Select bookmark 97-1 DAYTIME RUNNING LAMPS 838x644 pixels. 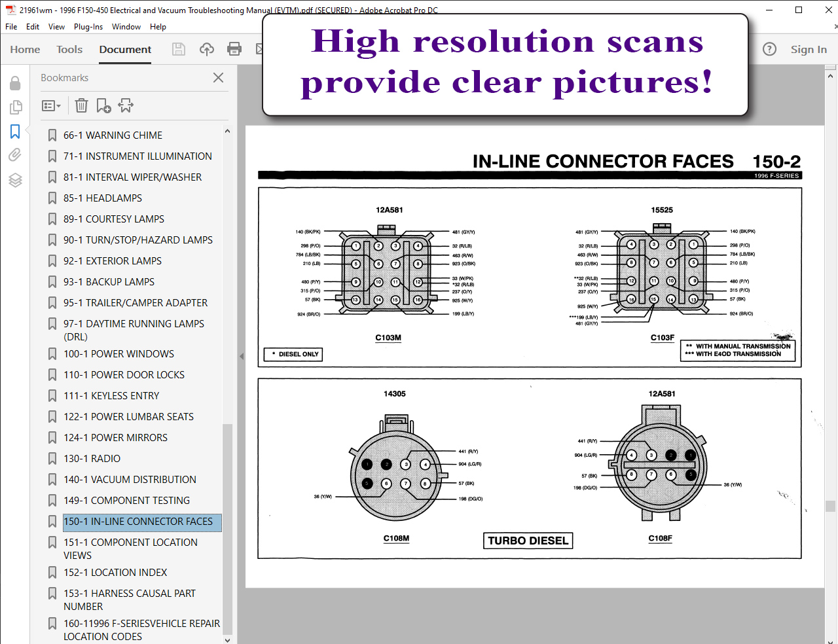tap(134, 330)
